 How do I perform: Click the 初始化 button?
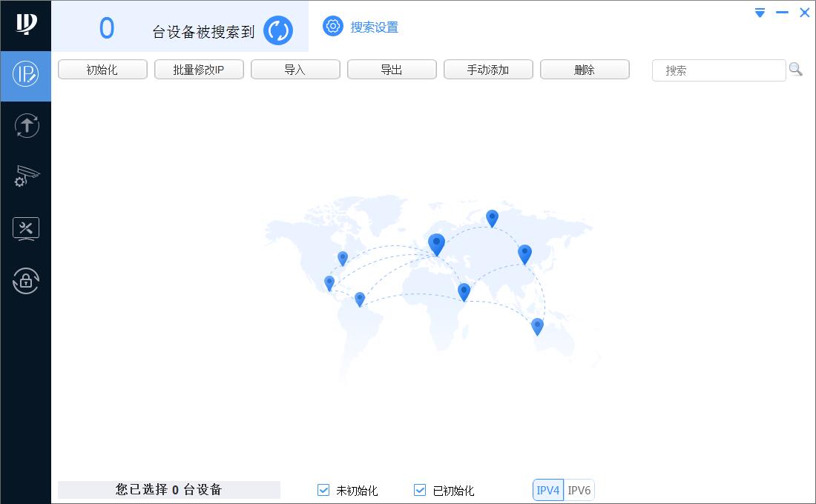[x=102, y=69]
